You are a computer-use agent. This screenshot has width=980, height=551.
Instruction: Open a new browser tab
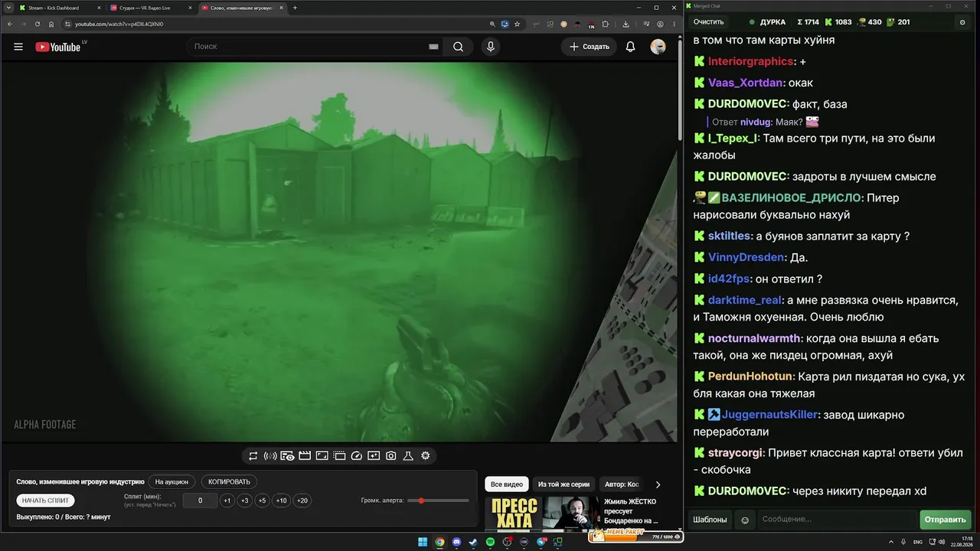(x=295, y=8)
